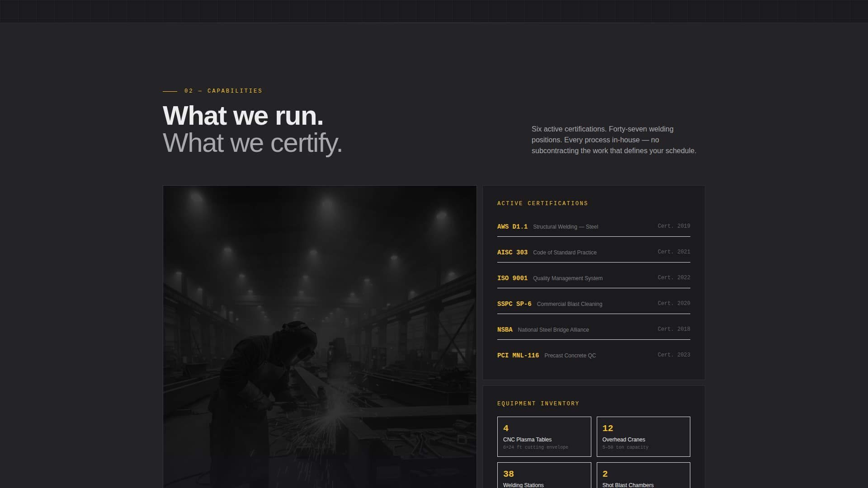Click the What we certify subheading
868x488 pixels.
tap(253, 144)
